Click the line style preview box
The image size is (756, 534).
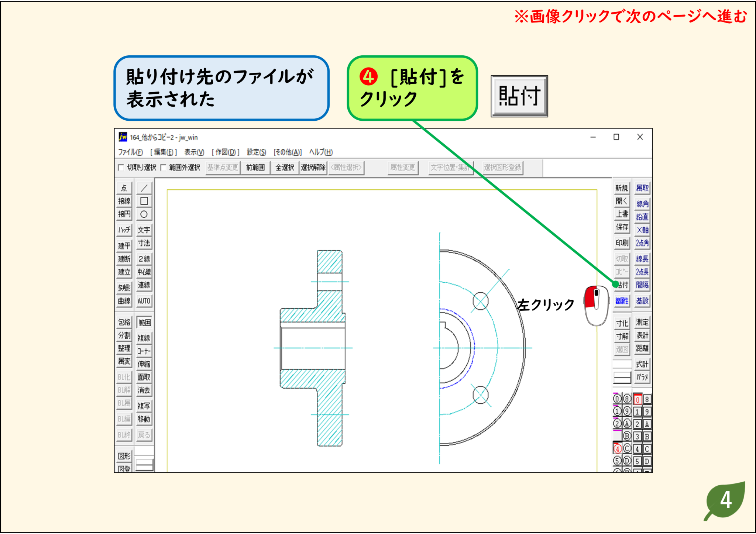coord(622,377)
